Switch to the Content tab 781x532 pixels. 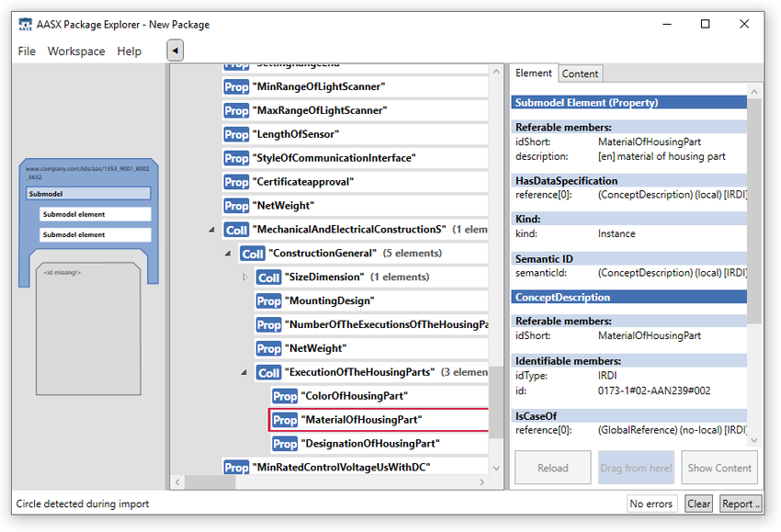580,74
